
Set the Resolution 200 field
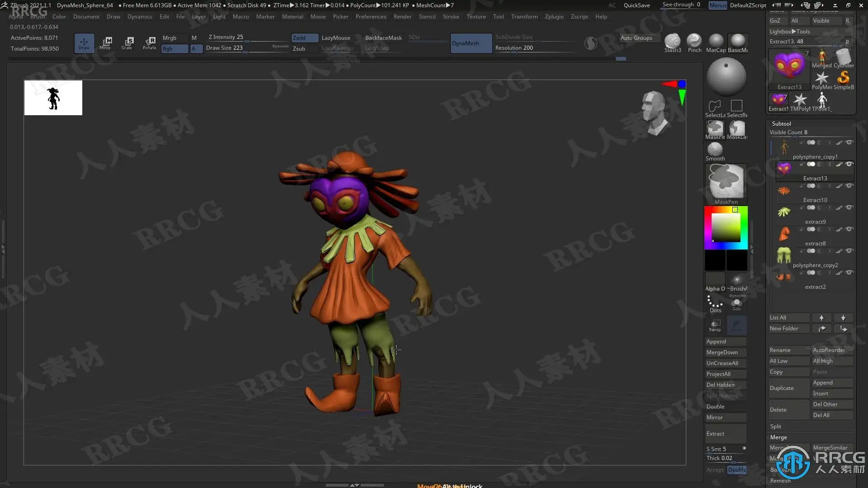(x=536, y=48)
